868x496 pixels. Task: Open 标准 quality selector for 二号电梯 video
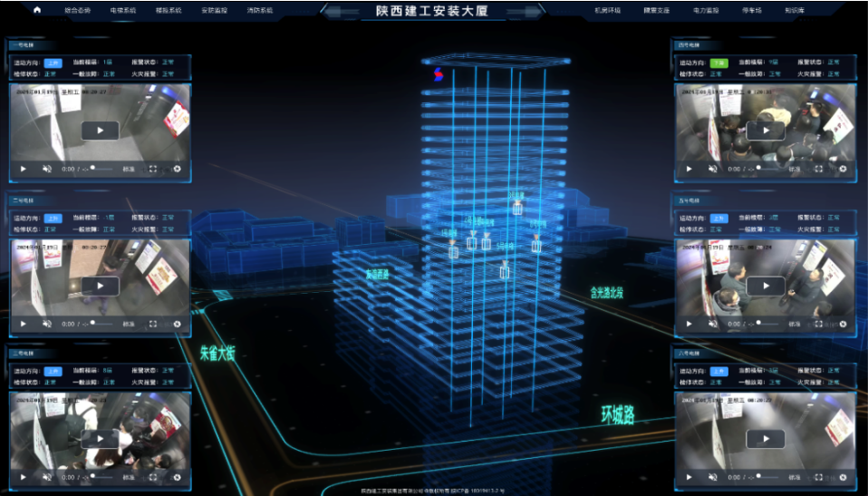(x=129, y=325)
